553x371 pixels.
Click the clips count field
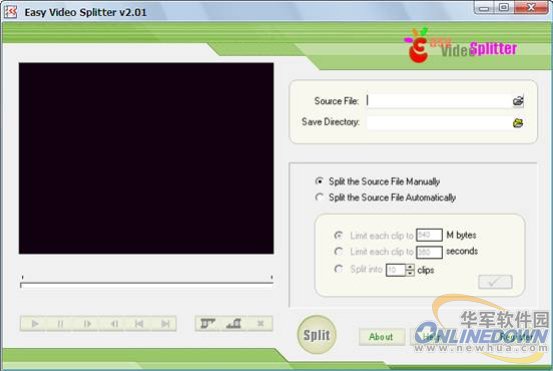tap(396, 270)
